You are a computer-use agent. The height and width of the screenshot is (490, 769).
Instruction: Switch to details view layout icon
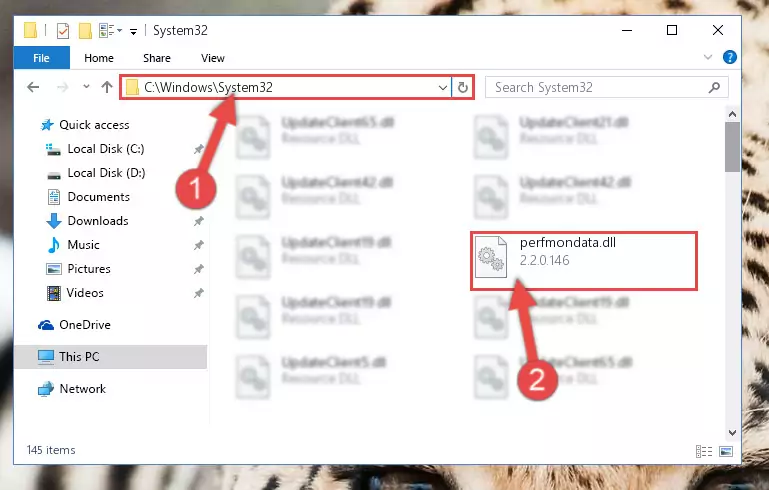click(x=704, y=451)
